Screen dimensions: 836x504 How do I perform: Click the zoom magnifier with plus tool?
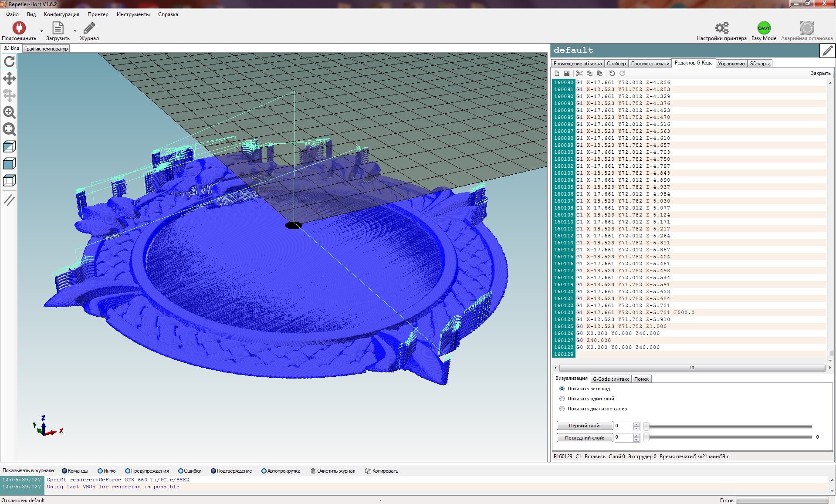10,112
